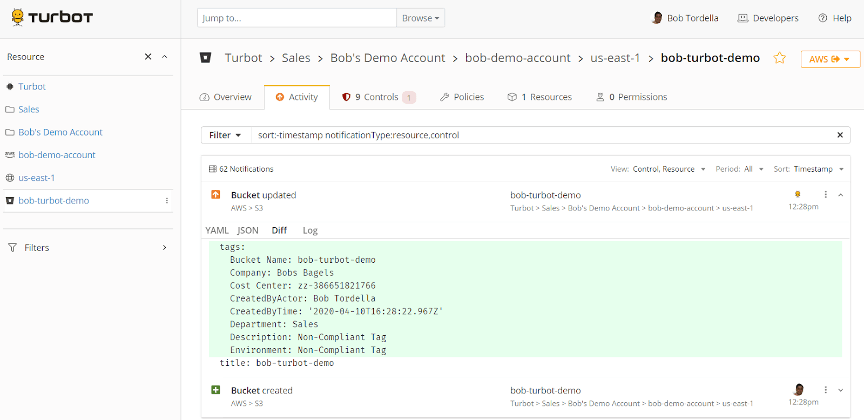This screenshot has width=864, height=420.
Task: Switch to Diff view
Action: tap(279, 230)
